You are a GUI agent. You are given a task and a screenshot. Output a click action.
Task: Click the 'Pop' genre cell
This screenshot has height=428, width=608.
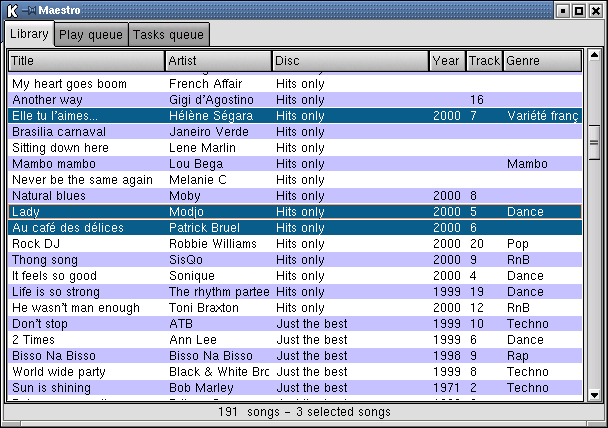click(518, 244)
